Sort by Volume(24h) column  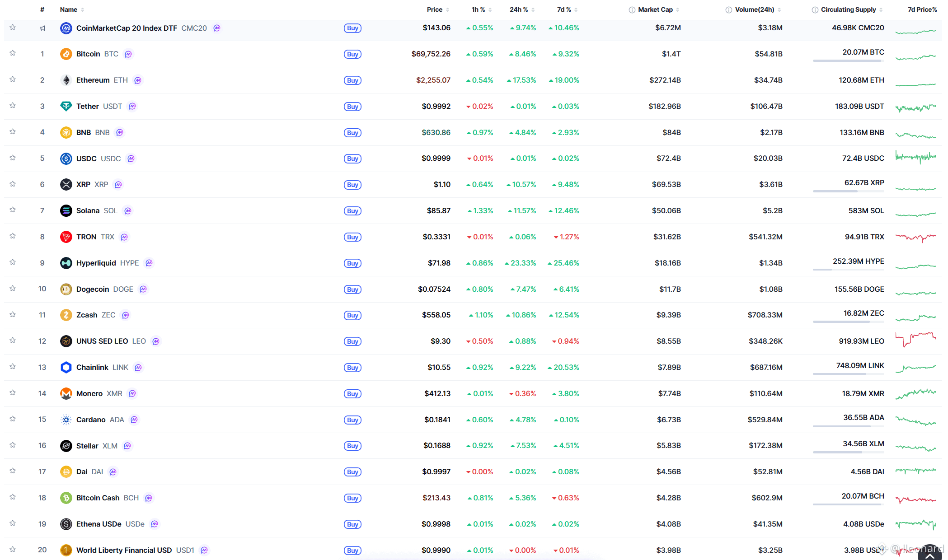point(758,10)
